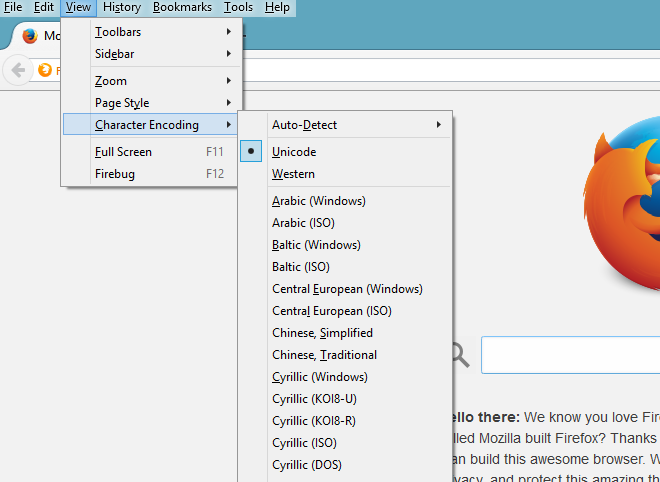Select Cyrillic (Windows) encoding
This screenshot has width=660, height=482.
click(x=345, y=376)
